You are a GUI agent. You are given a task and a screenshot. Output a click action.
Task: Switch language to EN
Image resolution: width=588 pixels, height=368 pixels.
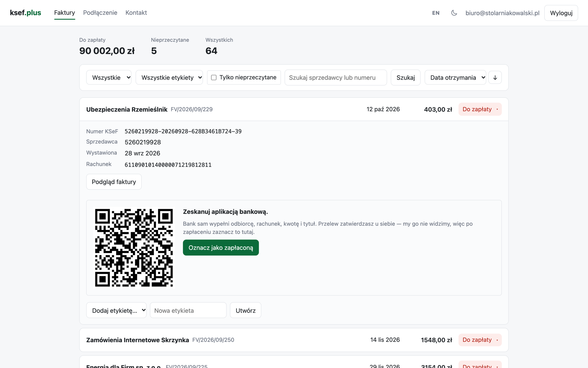pos(436,13)
